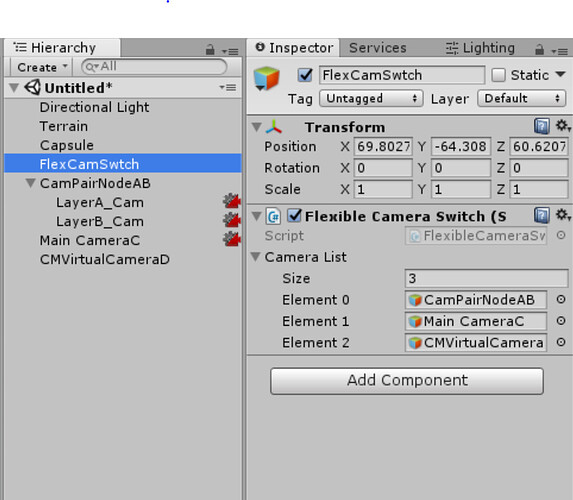
Task: Switch to the Services tab
Action: coord(377,48)
